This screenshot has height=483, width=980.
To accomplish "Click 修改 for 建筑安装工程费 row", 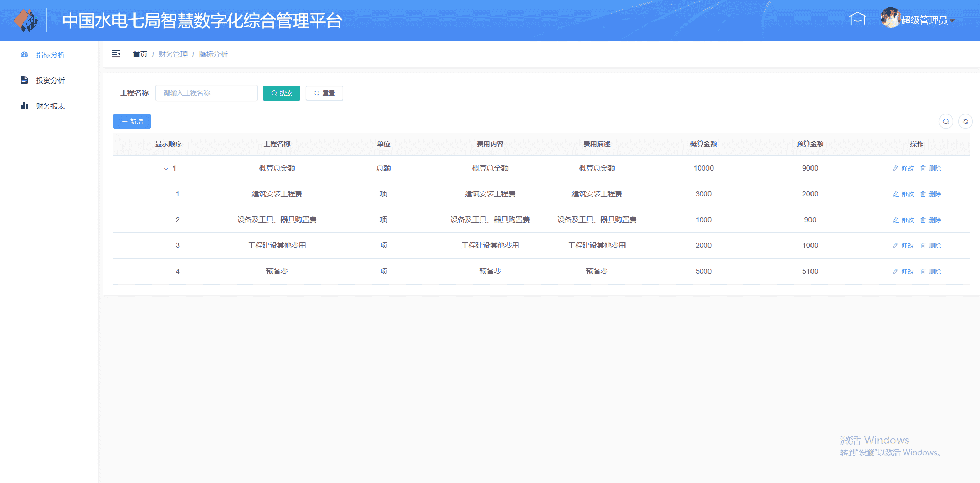I will tap(903, 194).
